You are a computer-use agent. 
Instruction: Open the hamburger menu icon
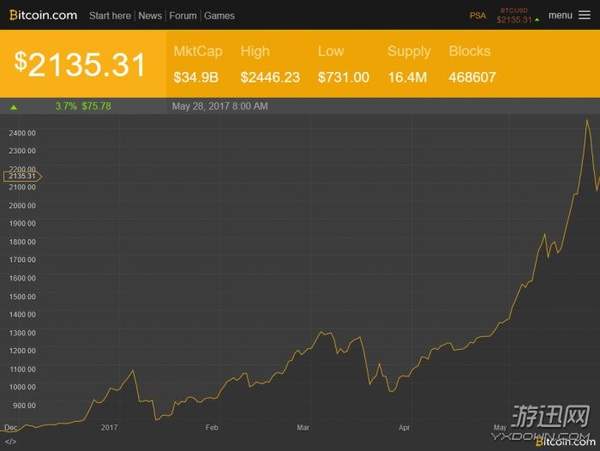point(584,15)
